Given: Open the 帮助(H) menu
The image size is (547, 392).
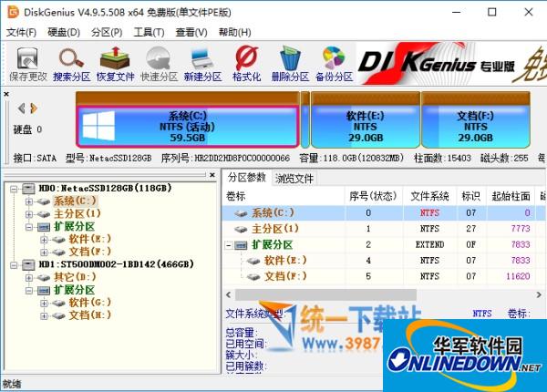Looking at the screenshot, I should pyautogui.click(x=235, y=33).
